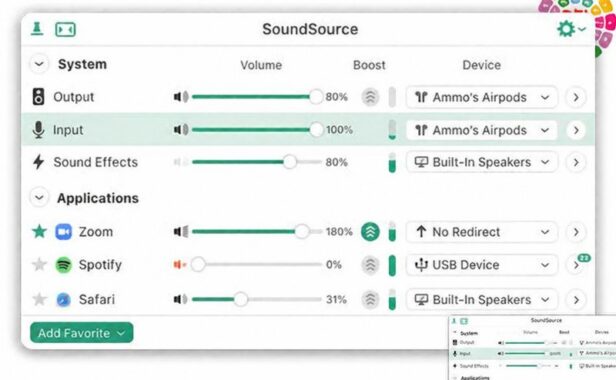Viewport: 616px width, 380px height.
Task: Disable boost for Zoom
Action: click(x=370, y=232)
